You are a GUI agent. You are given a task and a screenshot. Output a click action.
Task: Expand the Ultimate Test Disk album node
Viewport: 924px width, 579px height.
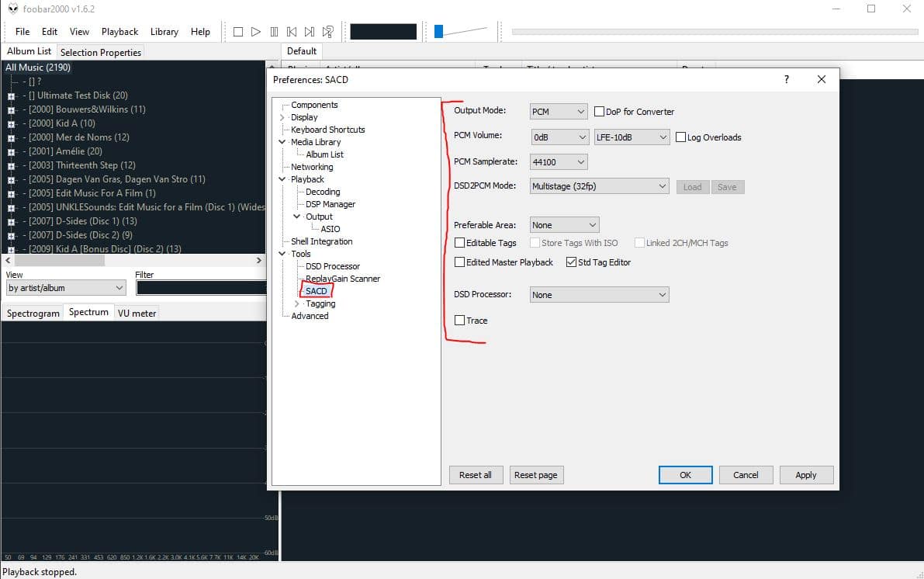pos(11,96)
